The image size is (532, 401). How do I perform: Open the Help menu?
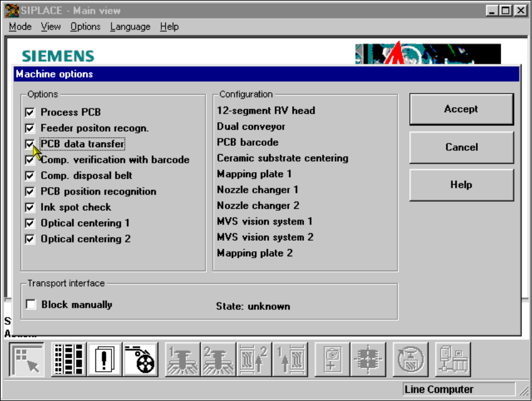coord(169,26)
